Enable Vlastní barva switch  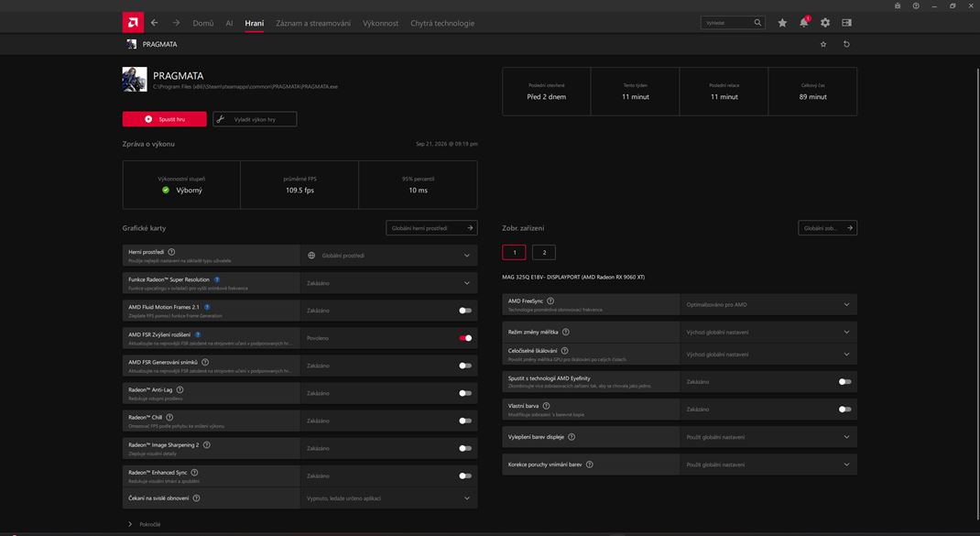tap(844, 410)
